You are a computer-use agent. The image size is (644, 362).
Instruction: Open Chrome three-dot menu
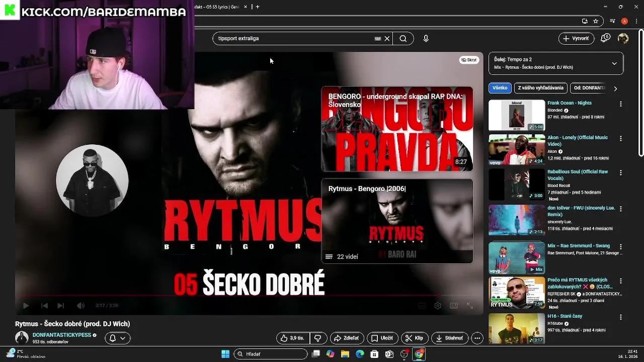click(x=636, y=21)
